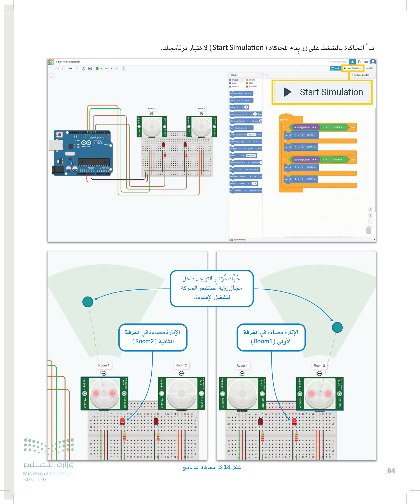Screen dimensions: 420x504
Task: Click the download code arrow icon
Action: 266,75
